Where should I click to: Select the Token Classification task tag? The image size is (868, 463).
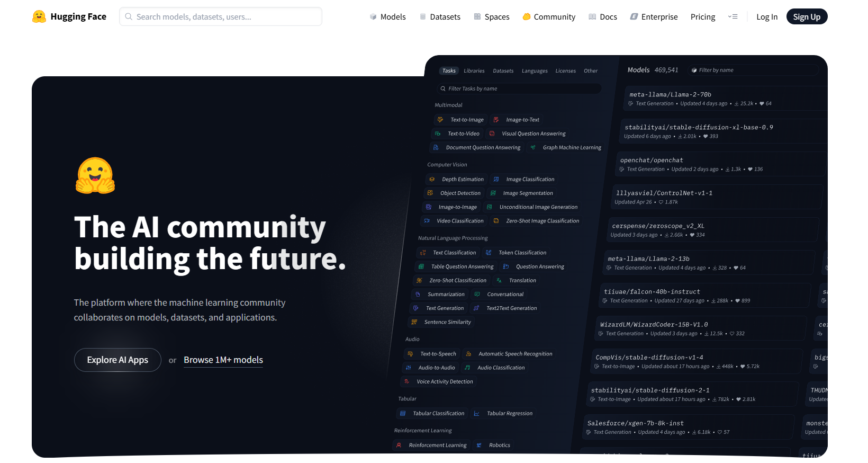point(516,253)
